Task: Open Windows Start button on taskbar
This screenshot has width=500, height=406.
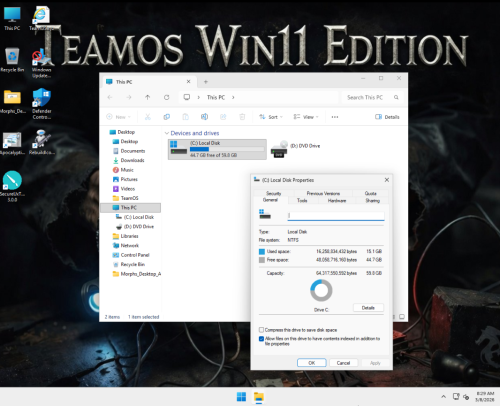Action: (x=241, y=397)
